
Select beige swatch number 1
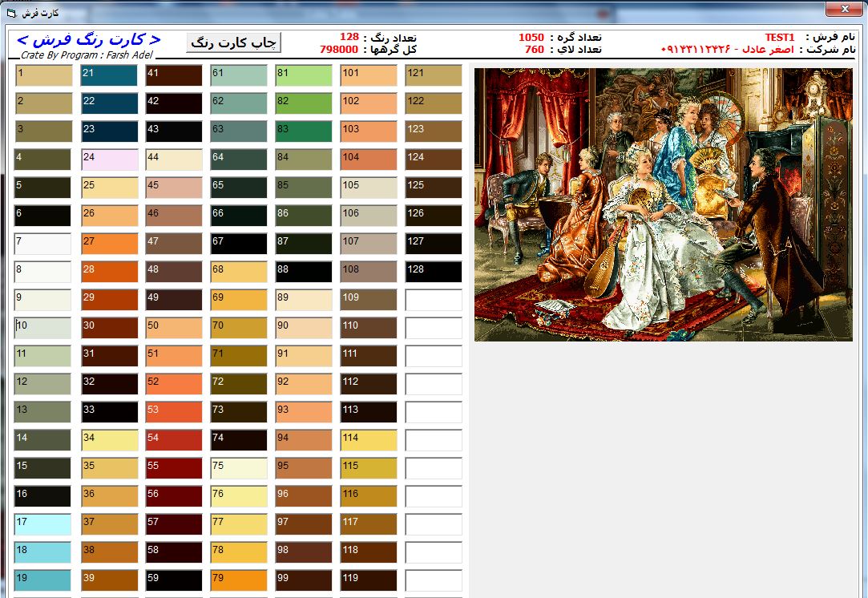click(x=43, y=75)
